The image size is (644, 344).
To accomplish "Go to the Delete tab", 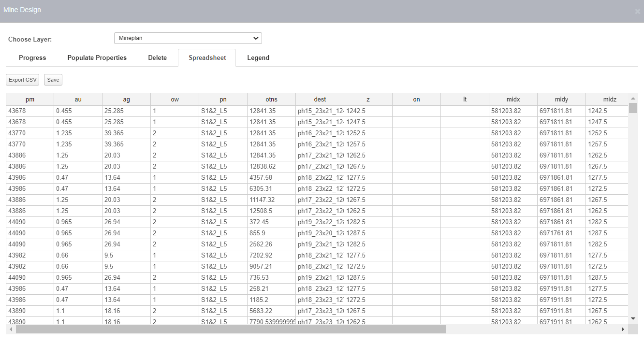I will (x=157, y=58).
